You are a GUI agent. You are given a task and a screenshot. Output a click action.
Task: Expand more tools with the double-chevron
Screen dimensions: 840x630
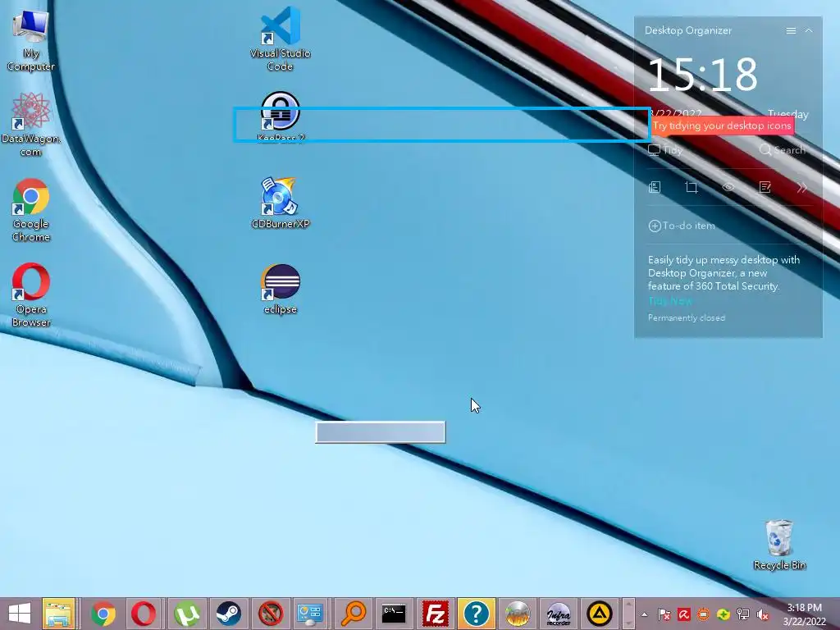pyautogui.click(x=801, y=187)
